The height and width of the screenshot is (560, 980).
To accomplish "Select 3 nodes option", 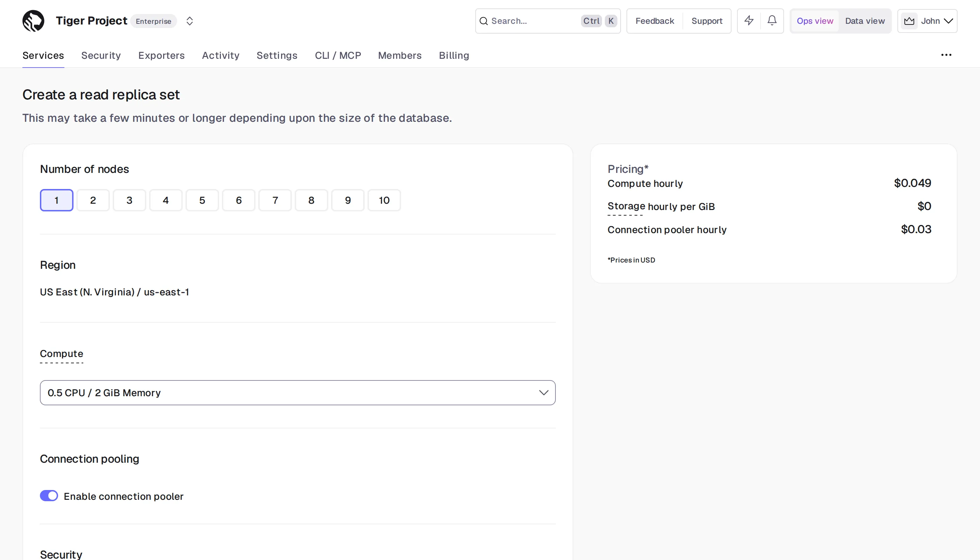I will click(x=129, y=200).
